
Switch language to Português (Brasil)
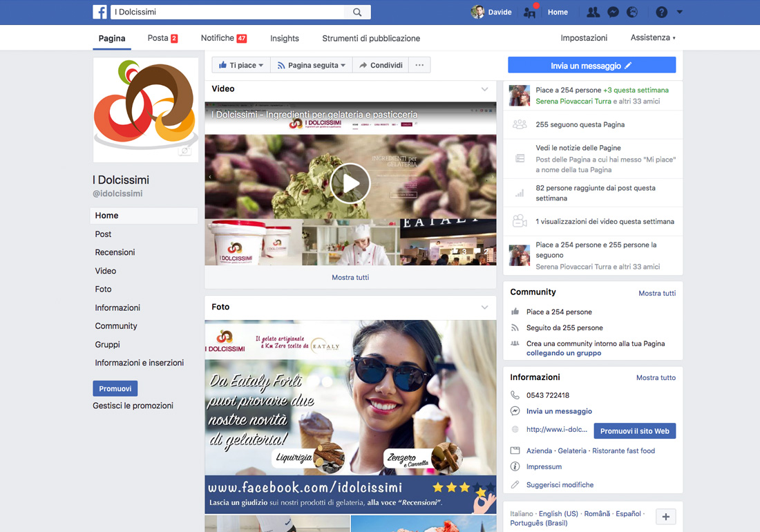pos(538,523)
